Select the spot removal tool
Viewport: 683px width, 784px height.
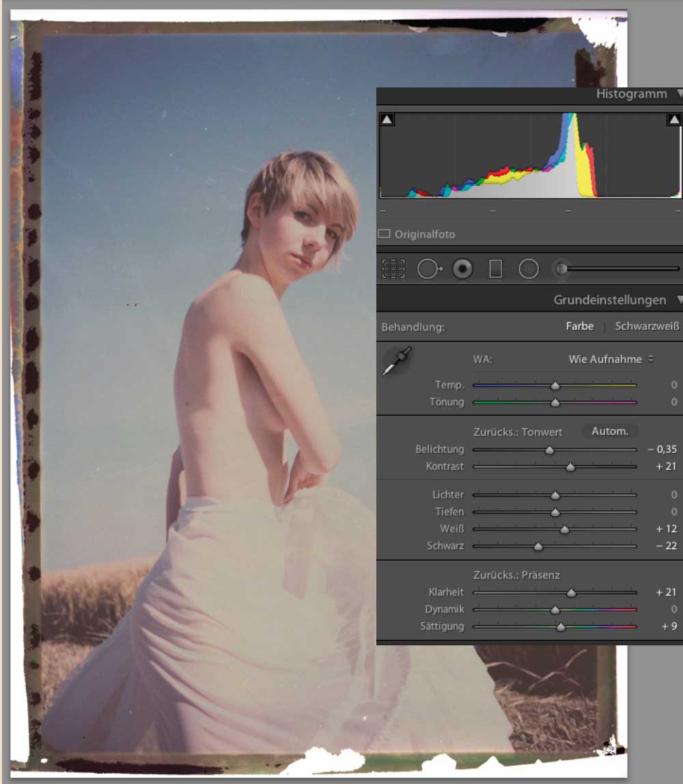(428, 269)
